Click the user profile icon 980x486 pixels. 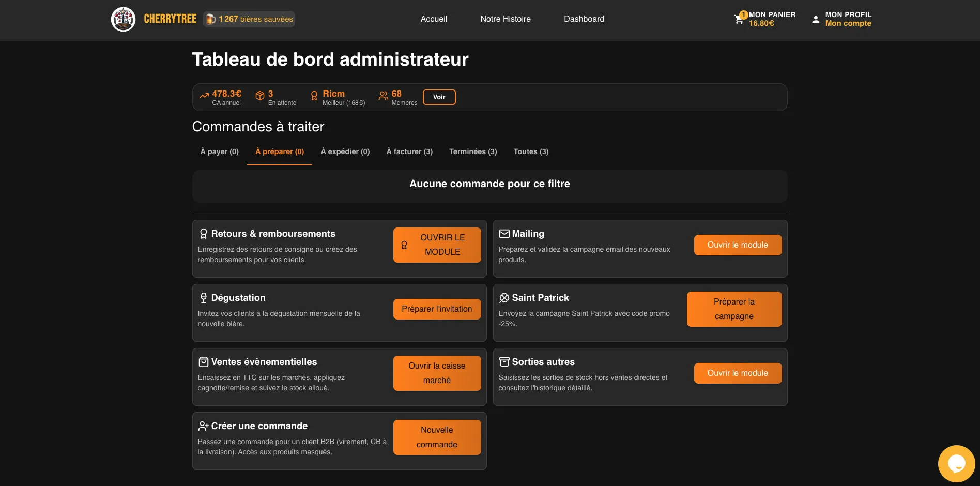[816, 19]
